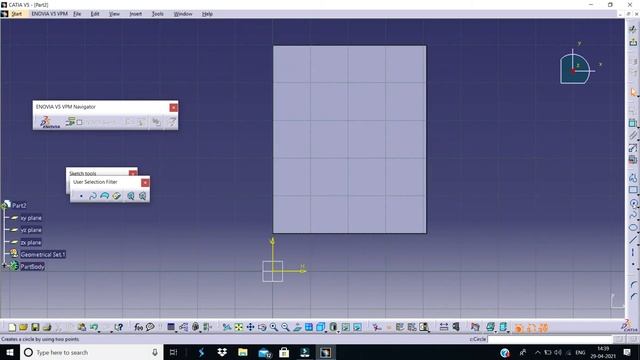Open the ENOVIA V5 VPM menu
Image resolution: width=640 pixels, height=360 pixels.
coord(49,14)
